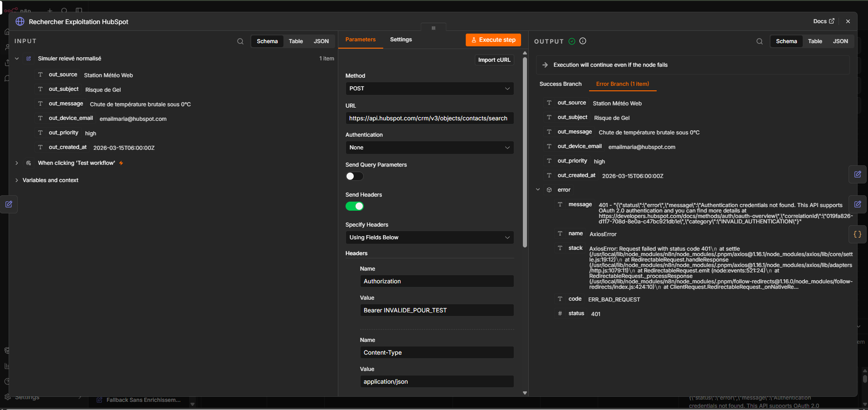Click the trigger icon beside When clicking 'Test workflow'
This screenshot has width=868, height=410.
(x=29, y=163)
